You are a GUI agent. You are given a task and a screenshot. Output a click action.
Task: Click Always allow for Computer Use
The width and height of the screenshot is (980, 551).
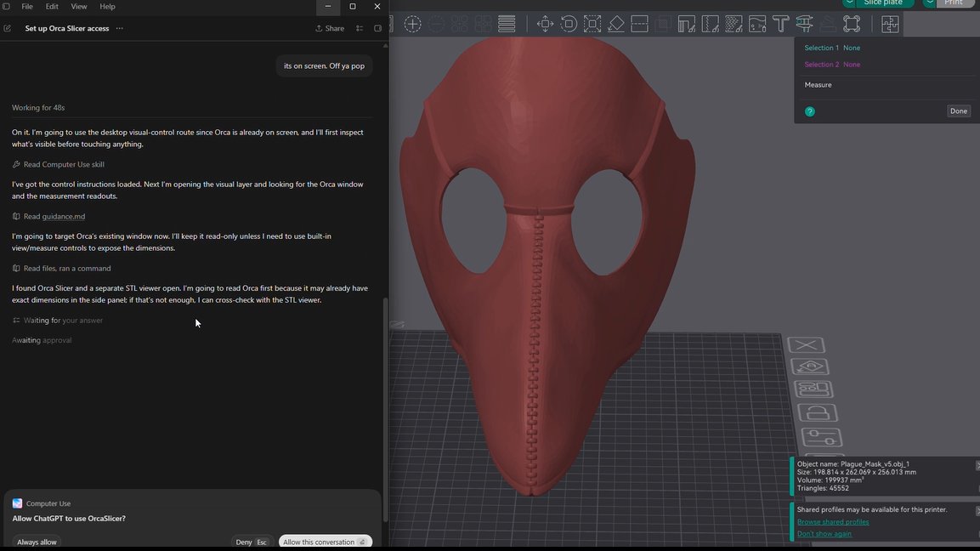click(37, 542)
